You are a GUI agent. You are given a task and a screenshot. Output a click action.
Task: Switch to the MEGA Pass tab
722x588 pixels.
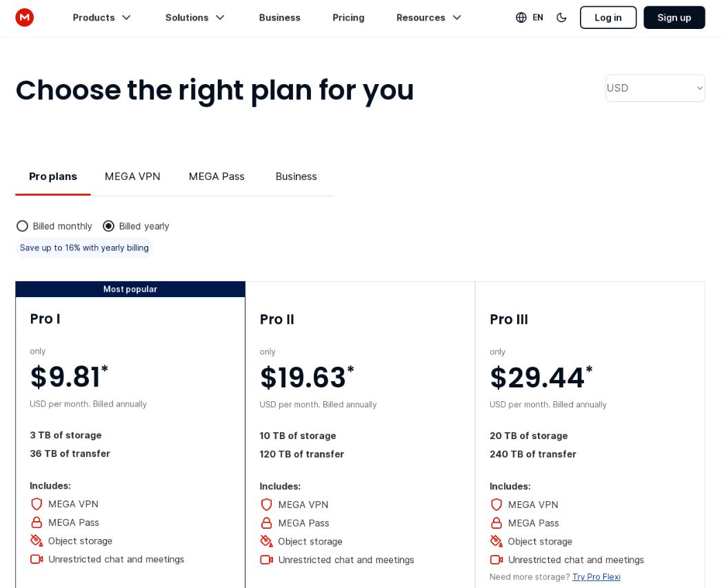pos(217,176)
